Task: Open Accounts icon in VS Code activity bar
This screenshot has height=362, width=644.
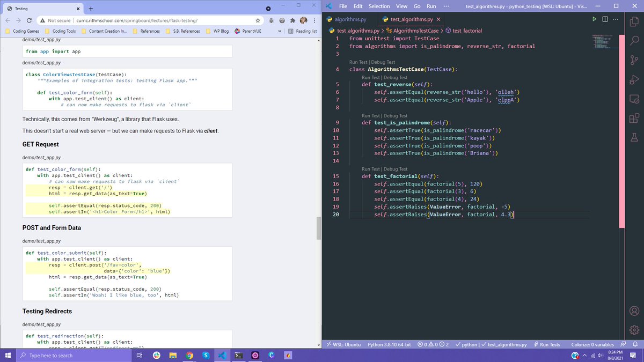Action: pos(634,311)
